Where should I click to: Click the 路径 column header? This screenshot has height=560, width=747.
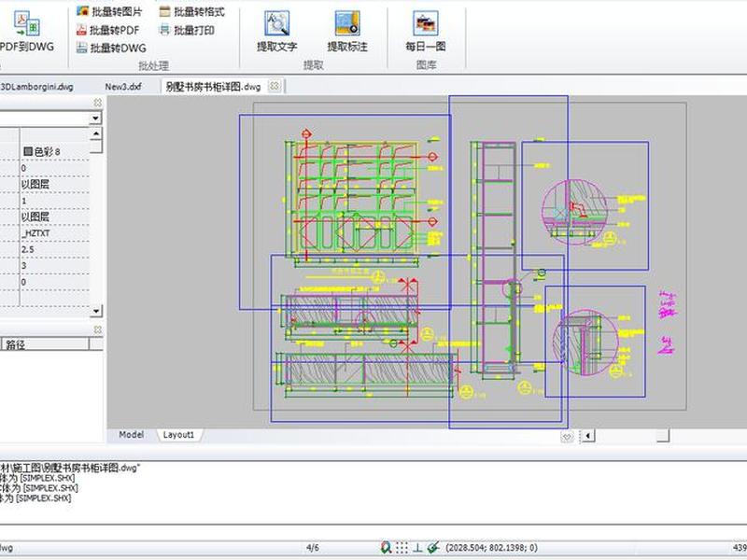pos(46,344)
